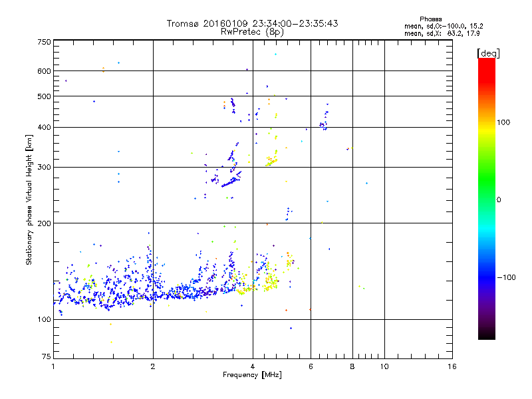This screenshot has width=532, height=399.
Task: Select the 'Phases' header text
Action: pos(430,19)
